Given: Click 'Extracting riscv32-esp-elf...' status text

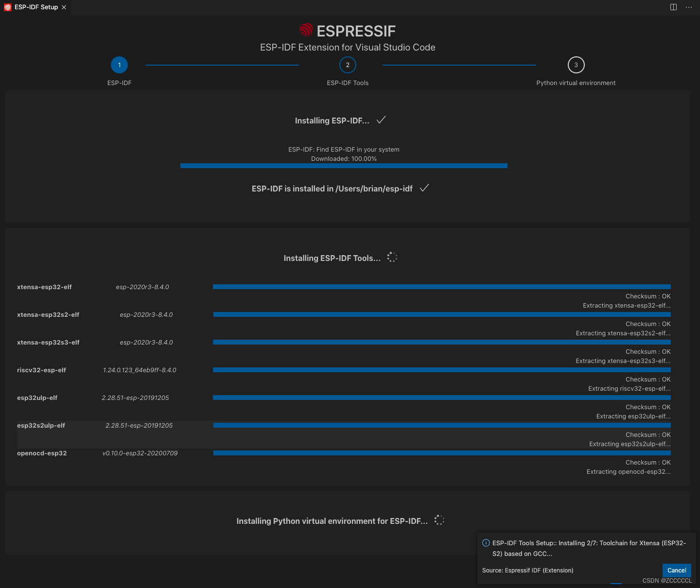Looking at the screenshot, I should coord(630,389).
